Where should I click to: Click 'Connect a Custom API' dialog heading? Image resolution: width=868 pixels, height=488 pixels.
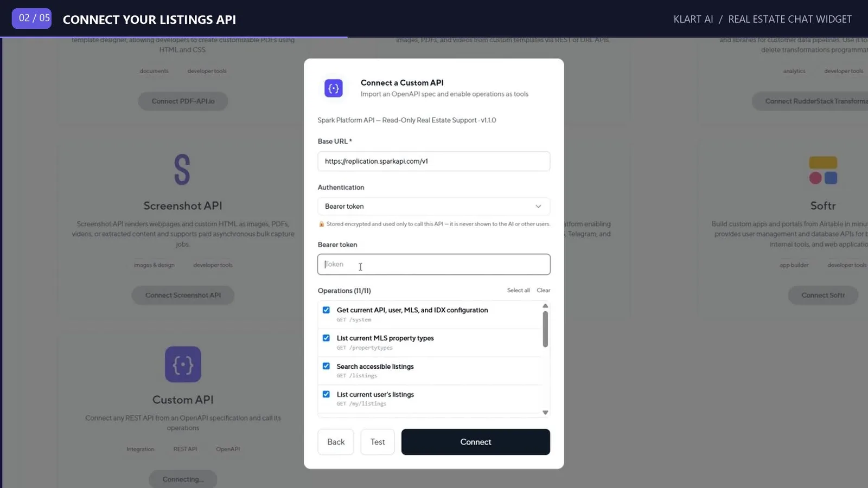[402, 83]
